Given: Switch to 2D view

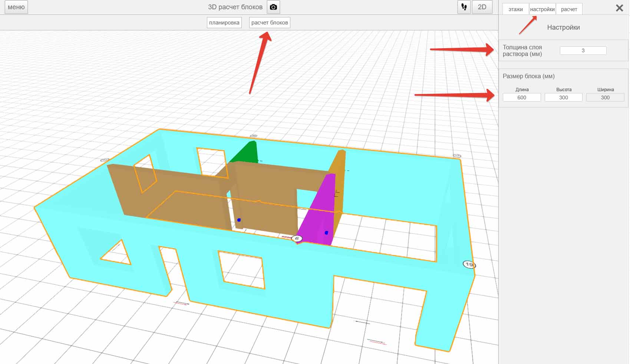Looking at the screenshot, I should coord(482,7).
